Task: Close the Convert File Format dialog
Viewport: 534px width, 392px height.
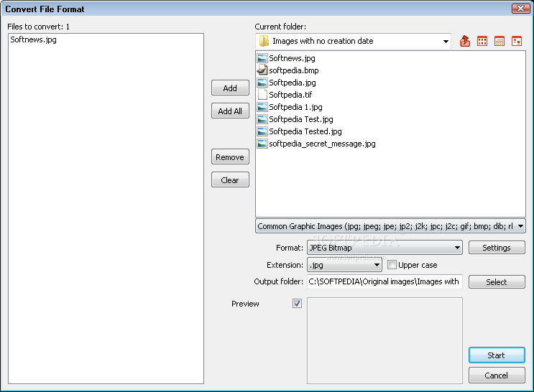Action: pyautogui.click(x=521, y=9)
